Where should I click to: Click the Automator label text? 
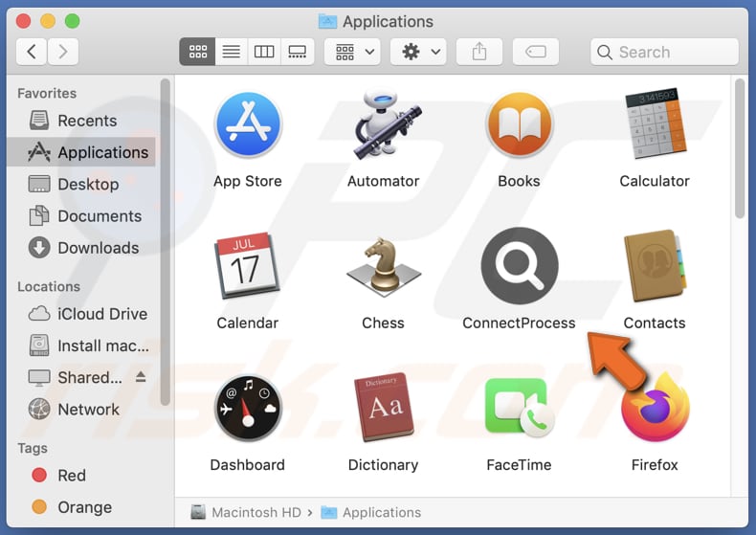click(384, 181)
